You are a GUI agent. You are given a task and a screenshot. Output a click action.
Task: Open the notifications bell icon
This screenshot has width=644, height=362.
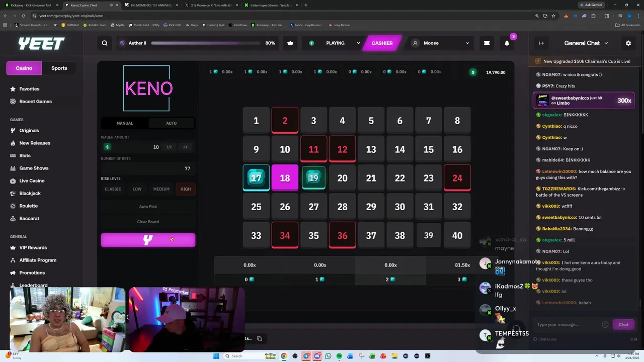507,43
